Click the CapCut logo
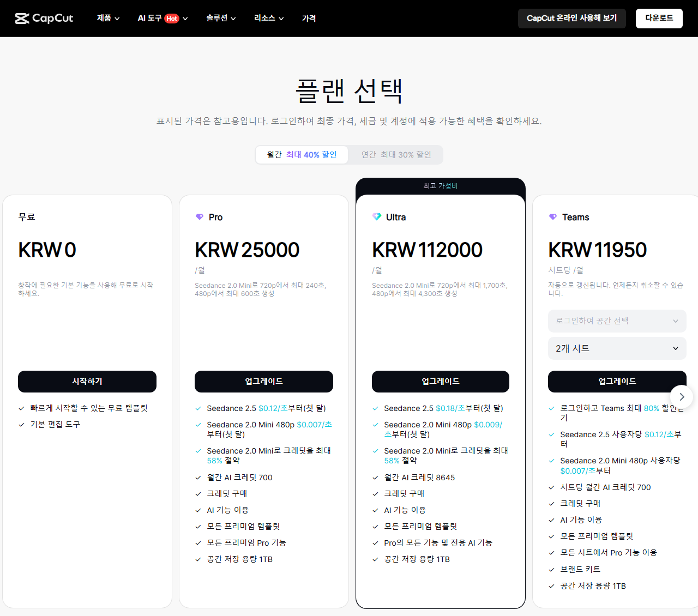This screenshot has width=698, height=616. (x=44, y=19)
